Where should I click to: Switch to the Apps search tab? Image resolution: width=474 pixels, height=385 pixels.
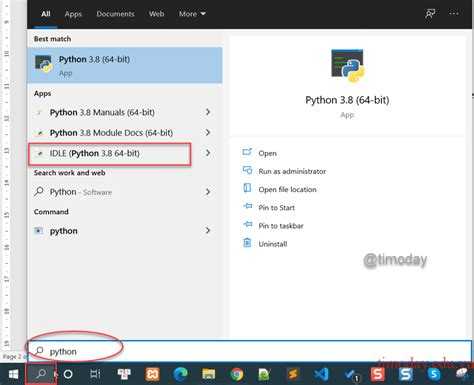(73, 14)
